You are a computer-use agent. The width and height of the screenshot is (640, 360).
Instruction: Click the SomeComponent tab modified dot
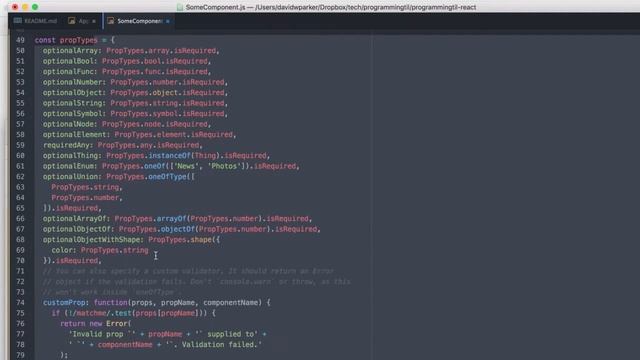(x=167, y=21)
